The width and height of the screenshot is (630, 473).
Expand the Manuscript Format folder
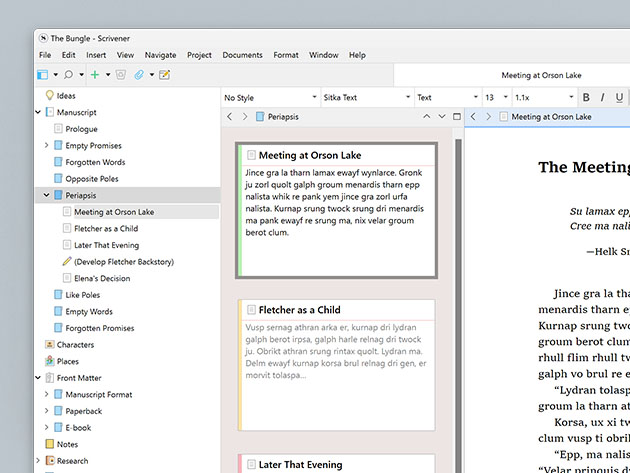click(x=46, y=394)
